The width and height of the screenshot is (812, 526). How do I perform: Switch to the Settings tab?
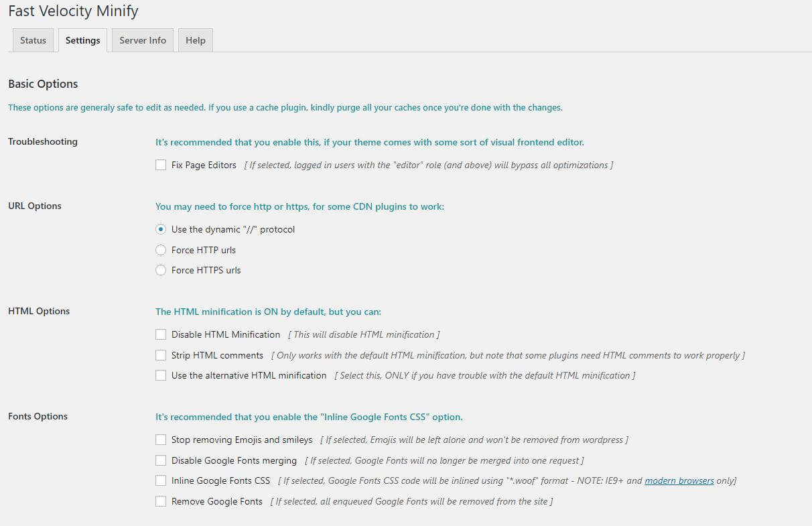(82, 40)
